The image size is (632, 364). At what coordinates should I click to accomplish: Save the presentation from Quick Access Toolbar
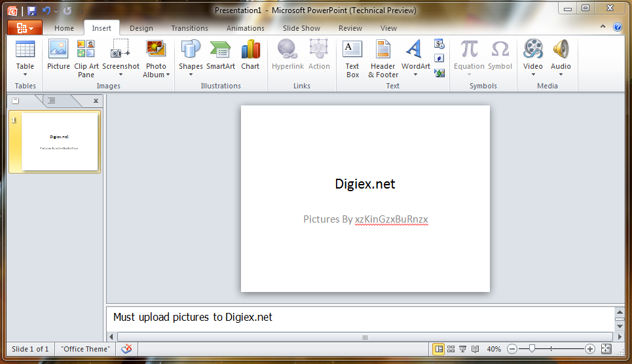point(32,11)
